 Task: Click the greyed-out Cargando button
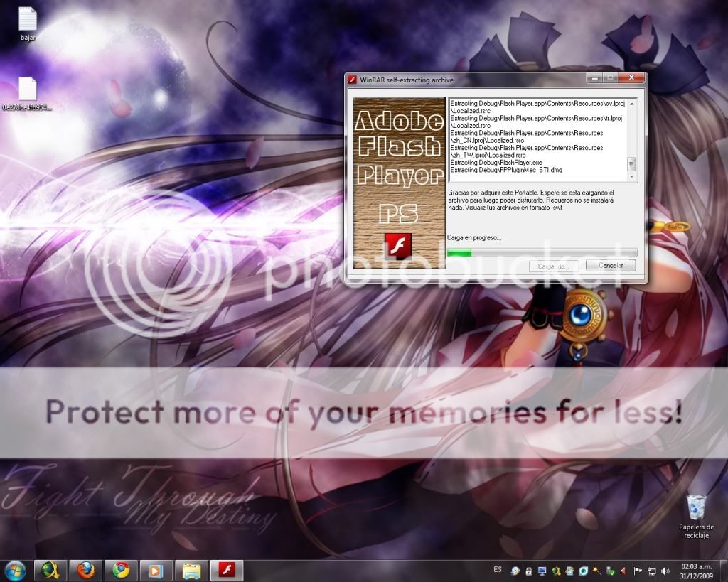(x=553, y=266)
